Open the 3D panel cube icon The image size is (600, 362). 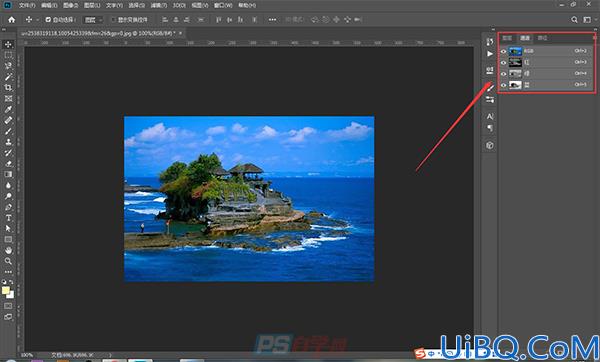click(x=490, y=145)
